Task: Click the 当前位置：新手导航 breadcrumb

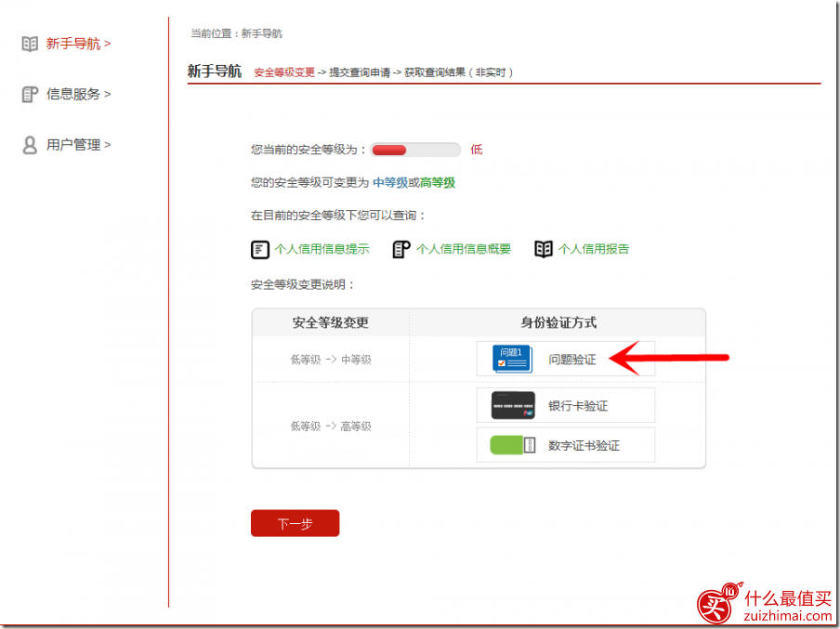Action: pyautogui.click(x=236, y=33)
